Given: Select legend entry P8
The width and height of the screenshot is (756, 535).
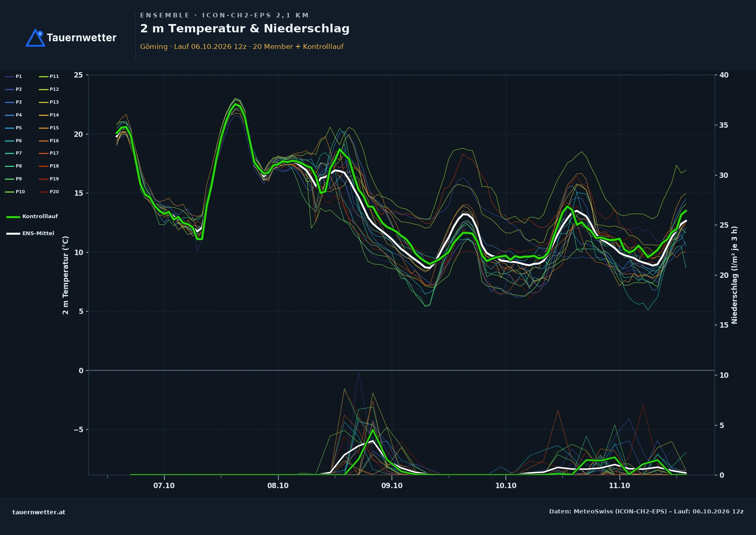Looking at the screenshot, I should coord(14,166).
